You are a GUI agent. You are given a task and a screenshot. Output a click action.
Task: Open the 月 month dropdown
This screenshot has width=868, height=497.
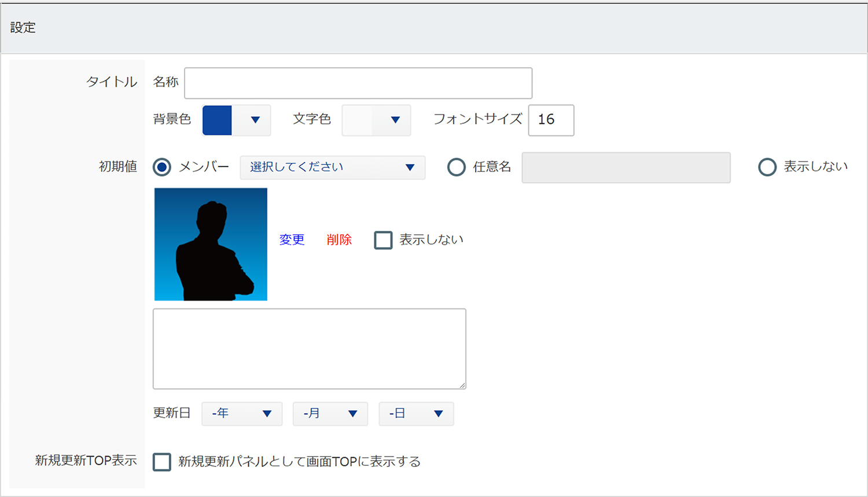click(x=330, y=414)
